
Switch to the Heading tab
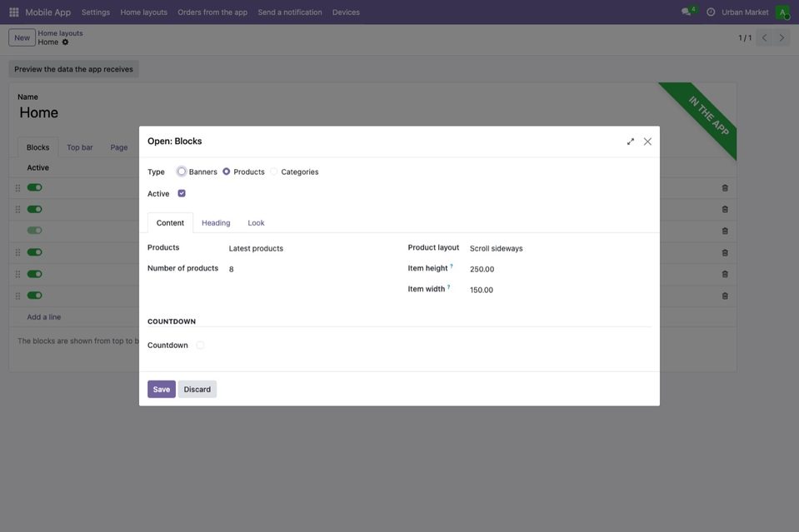216,223
